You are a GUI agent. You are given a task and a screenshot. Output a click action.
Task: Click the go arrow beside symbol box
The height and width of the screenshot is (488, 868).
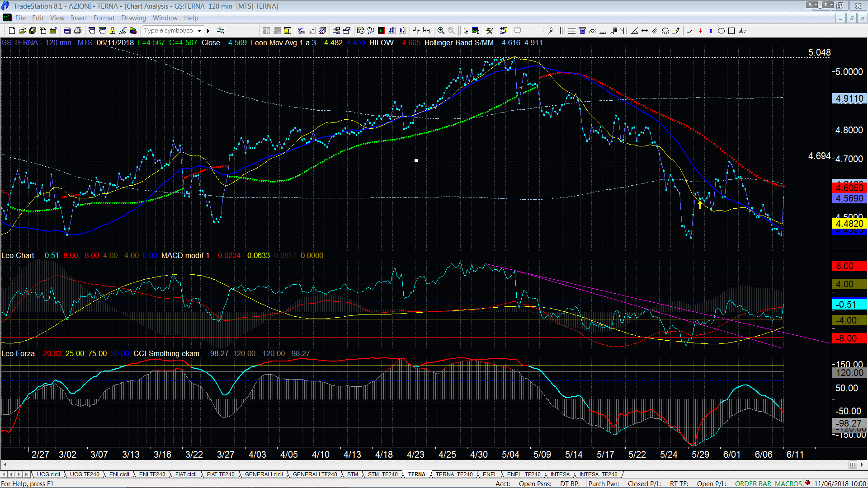point(208,31)
